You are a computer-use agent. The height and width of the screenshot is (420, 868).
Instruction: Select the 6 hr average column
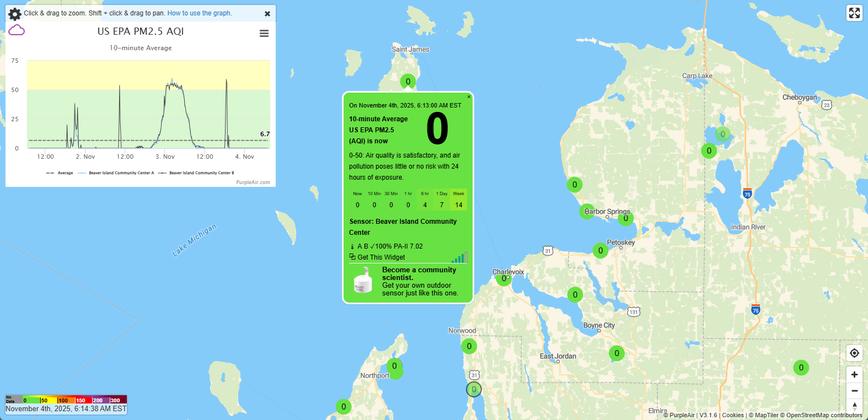[x=425, y=200]
